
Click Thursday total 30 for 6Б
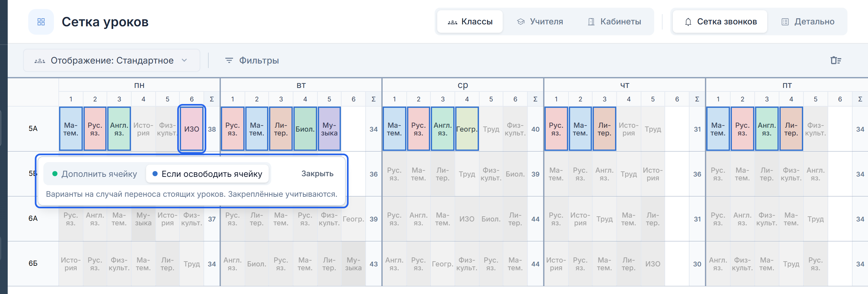[x=697, y=264]
